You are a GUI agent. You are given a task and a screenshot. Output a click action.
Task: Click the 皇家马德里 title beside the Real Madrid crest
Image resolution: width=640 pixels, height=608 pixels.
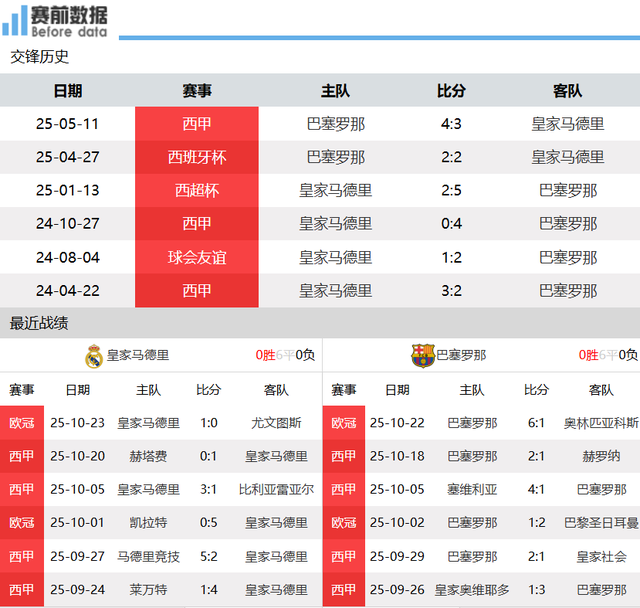click(x=138, y=355)
